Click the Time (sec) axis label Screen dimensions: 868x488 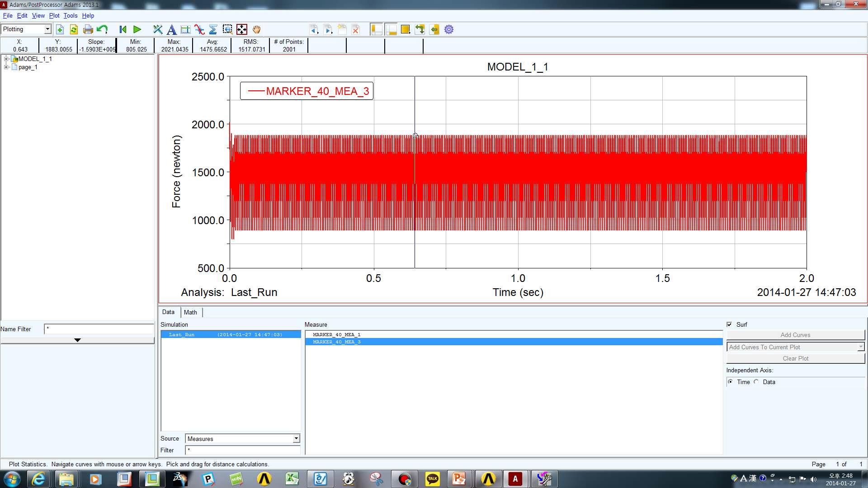pos(518,292)
